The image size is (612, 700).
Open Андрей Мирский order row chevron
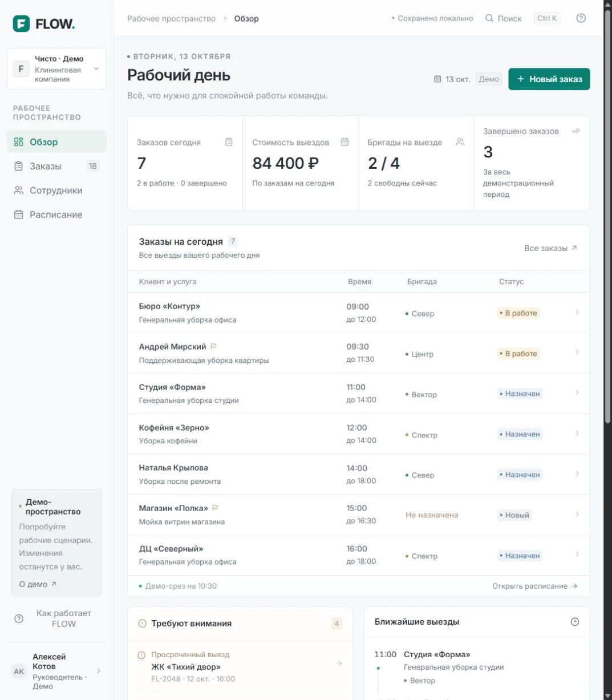pyautogui.click(x=577, y=352)
